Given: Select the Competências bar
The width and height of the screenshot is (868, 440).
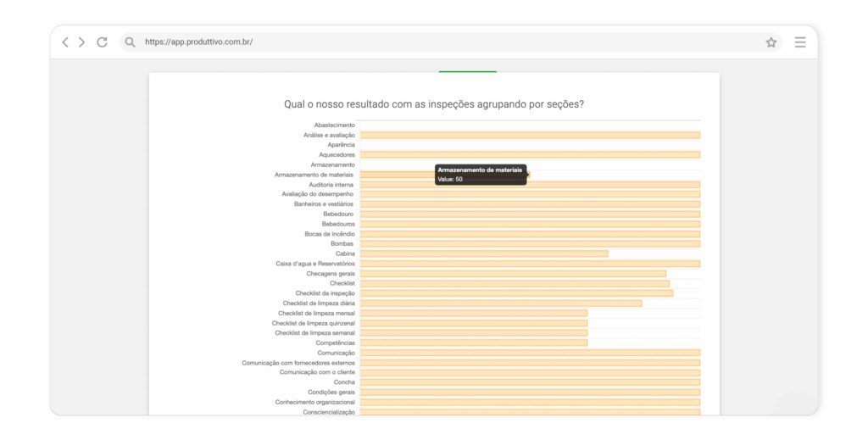Looking at the screenshot, I should tap(473, 343).
